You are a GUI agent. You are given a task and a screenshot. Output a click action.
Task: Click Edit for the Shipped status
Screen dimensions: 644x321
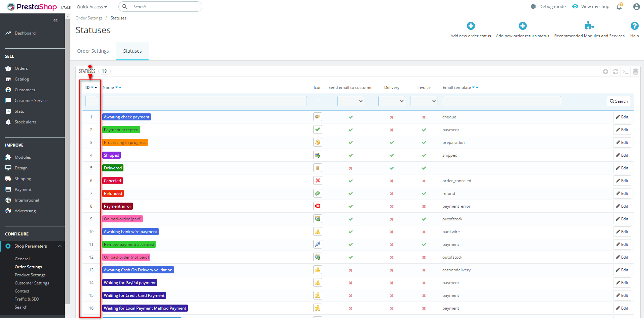coord(622,155)
